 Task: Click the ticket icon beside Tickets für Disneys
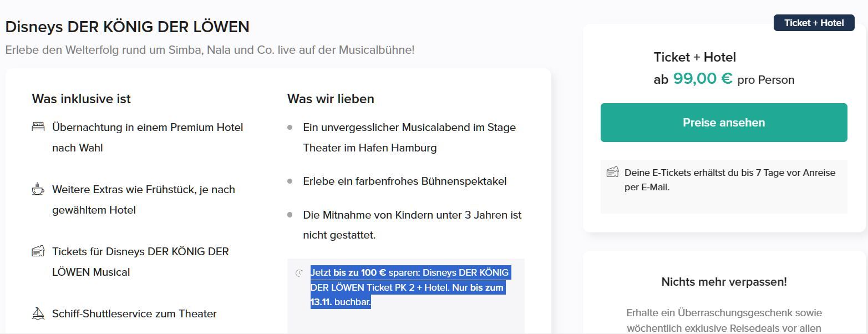point(38,251)
